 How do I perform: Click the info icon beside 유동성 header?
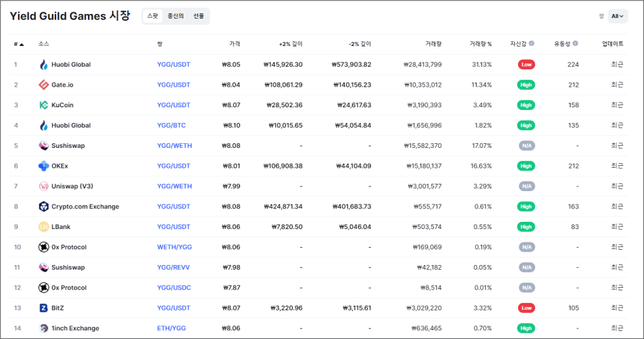coord(575,43)
